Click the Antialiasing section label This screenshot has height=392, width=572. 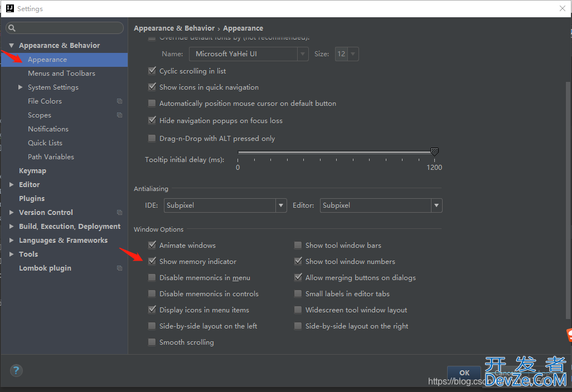(151, 189)
